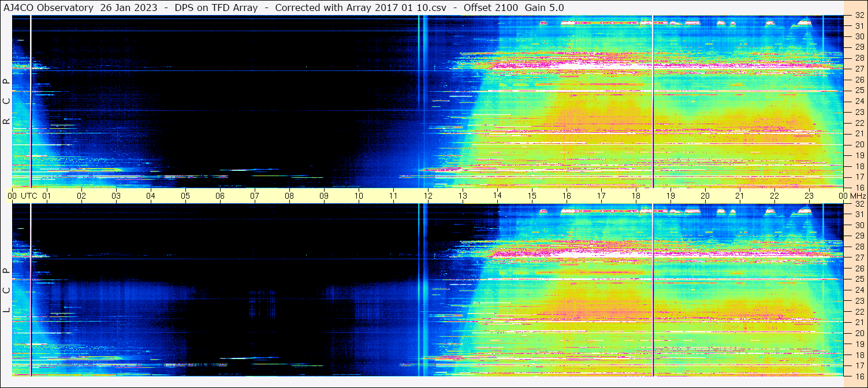Click the LCP label beside the lower spectrogram
The width and height of the screenshot is (868, 388).
pyautogui.click(x=6, y=290)
